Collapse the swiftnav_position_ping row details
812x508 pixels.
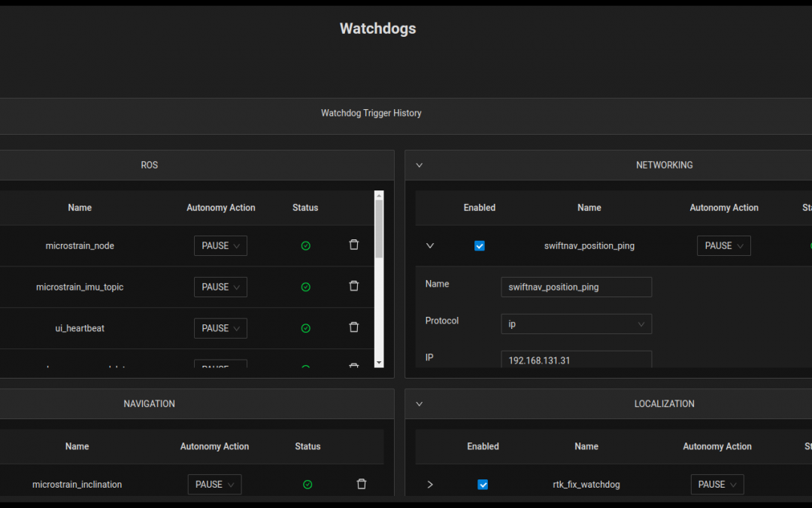430,245
